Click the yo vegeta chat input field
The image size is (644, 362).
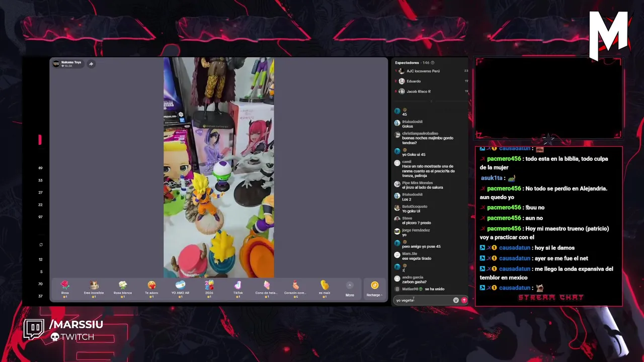[423, 300]
